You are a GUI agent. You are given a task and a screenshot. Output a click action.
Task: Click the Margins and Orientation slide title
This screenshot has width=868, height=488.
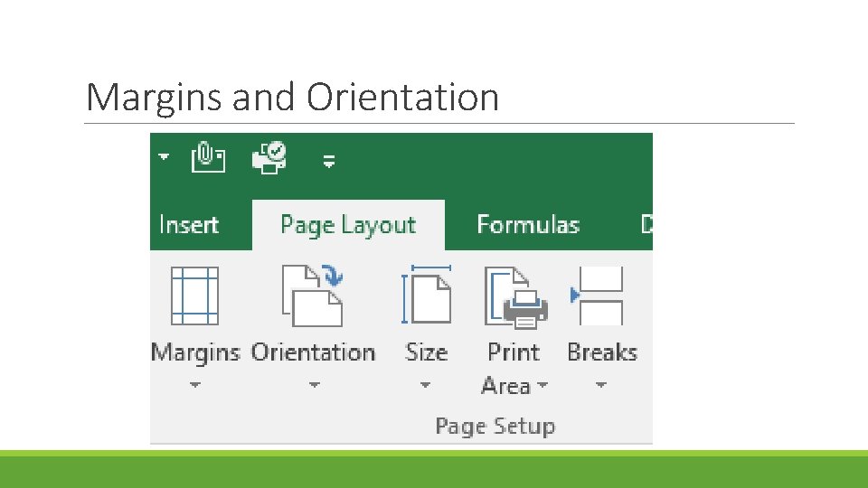click(293, 98)
